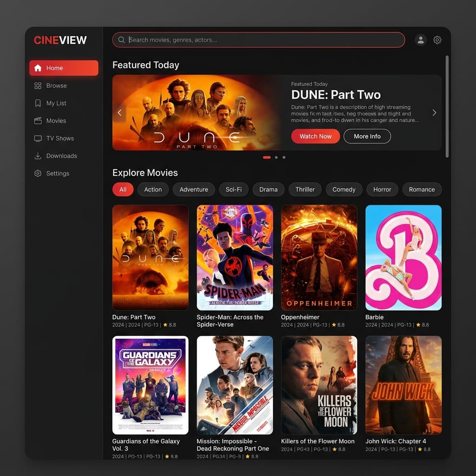Click the 'DUNE: Part Two' featured heading
The height and width of the screenshot is (476, 476).
(336, 95)
